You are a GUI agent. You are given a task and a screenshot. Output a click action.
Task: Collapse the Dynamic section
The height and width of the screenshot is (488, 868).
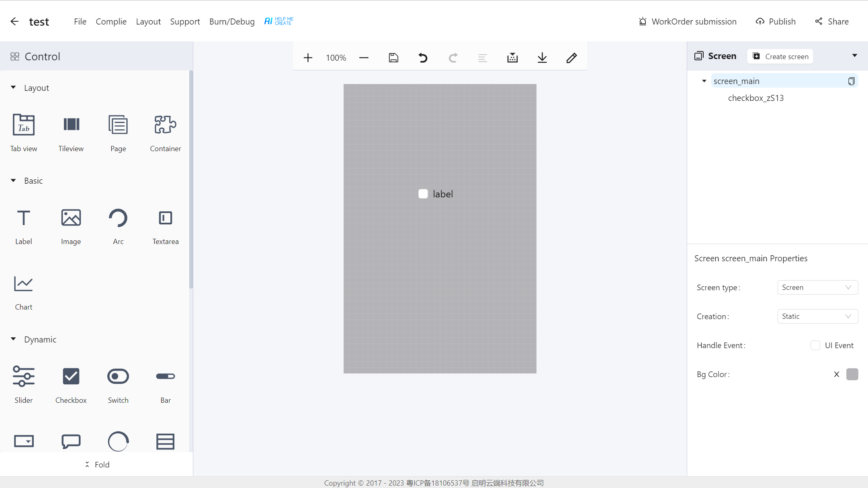click(13, 339)
